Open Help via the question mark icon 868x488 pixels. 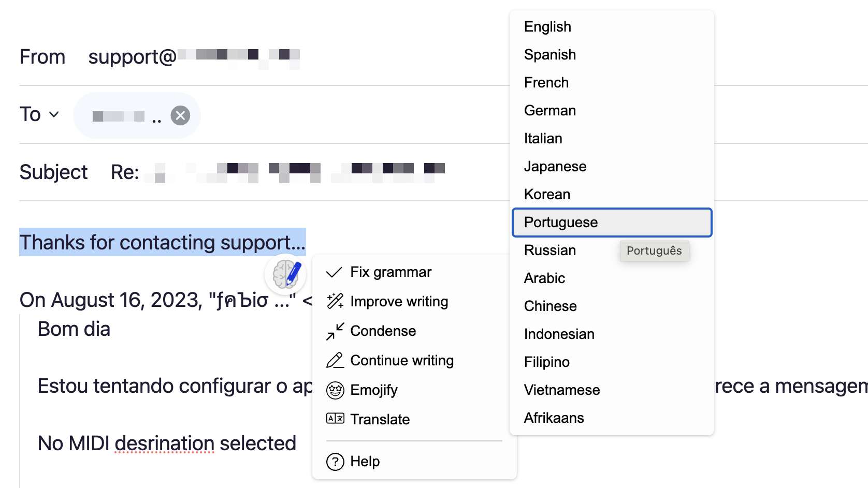click(334, 461)
